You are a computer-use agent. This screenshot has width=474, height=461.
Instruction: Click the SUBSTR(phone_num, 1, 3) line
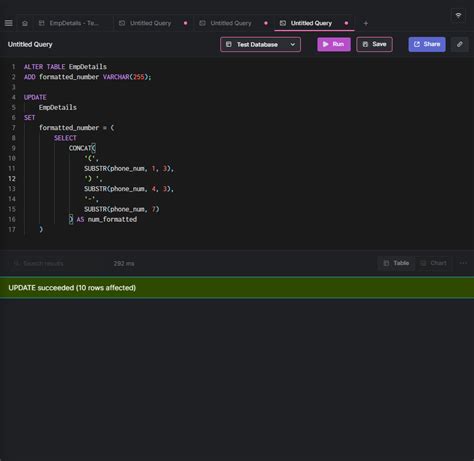pyautogui.click(x=129, y=168)
